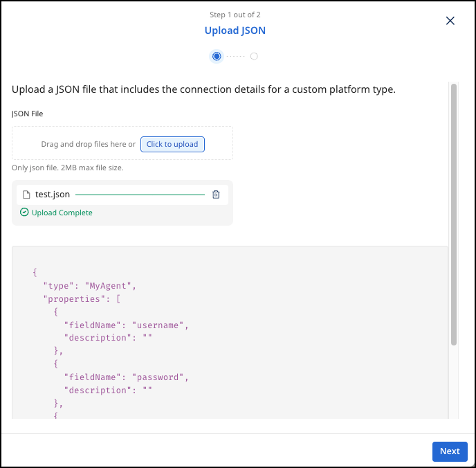Click the vertical scrollbar thumb
Screen dimensions: 476x468
454,215
